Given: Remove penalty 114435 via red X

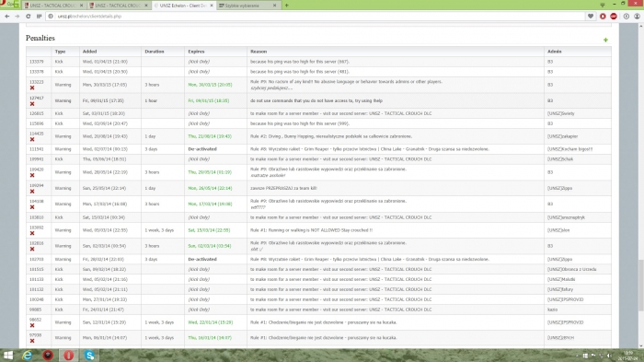Looking at the screenshot, I should (32, 140).
